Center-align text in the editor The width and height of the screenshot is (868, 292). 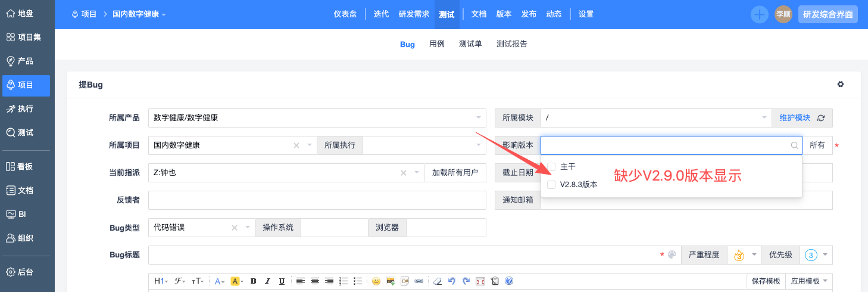(x=315, y=281)
